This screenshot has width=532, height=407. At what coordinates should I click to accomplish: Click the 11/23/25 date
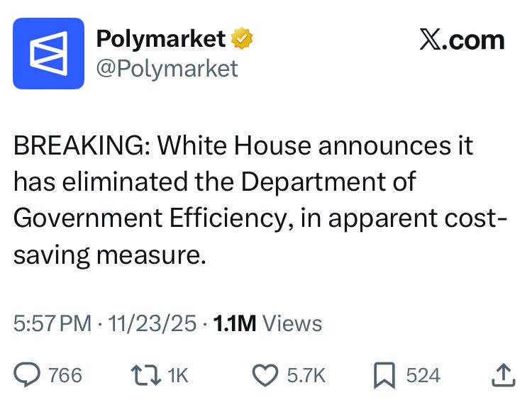(149, 323)
